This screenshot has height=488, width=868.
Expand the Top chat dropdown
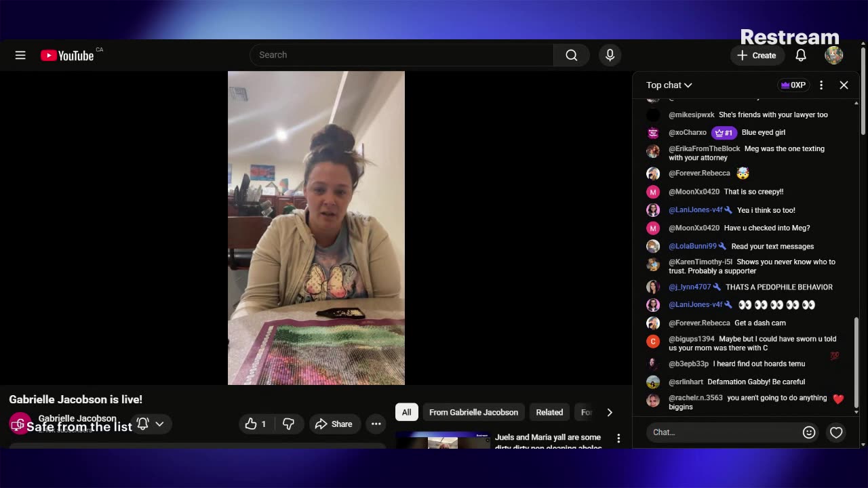[x=669, y=85]
